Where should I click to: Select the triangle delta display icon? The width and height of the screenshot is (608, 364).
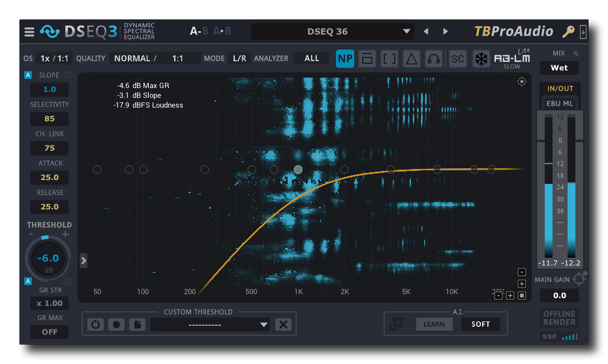click(x=411, y=59)
